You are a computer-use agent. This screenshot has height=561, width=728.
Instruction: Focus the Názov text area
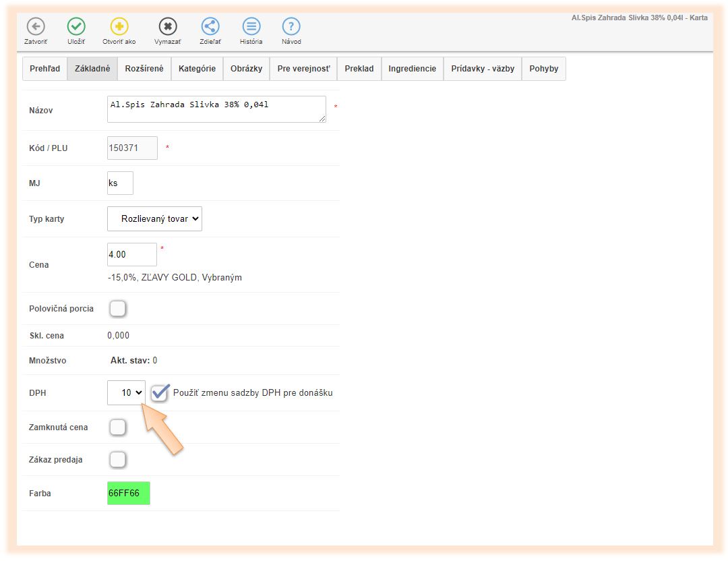coord(216,109)
